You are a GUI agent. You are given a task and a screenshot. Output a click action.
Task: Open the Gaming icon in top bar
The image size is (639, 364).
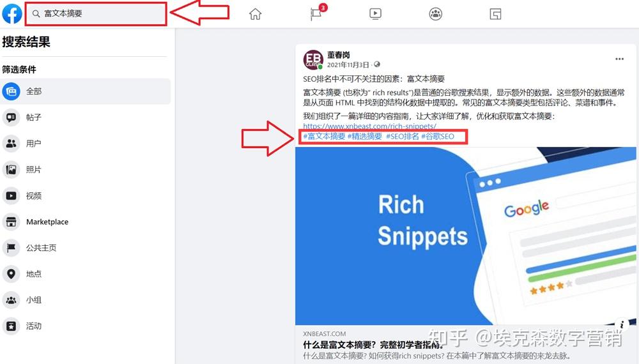495,14
